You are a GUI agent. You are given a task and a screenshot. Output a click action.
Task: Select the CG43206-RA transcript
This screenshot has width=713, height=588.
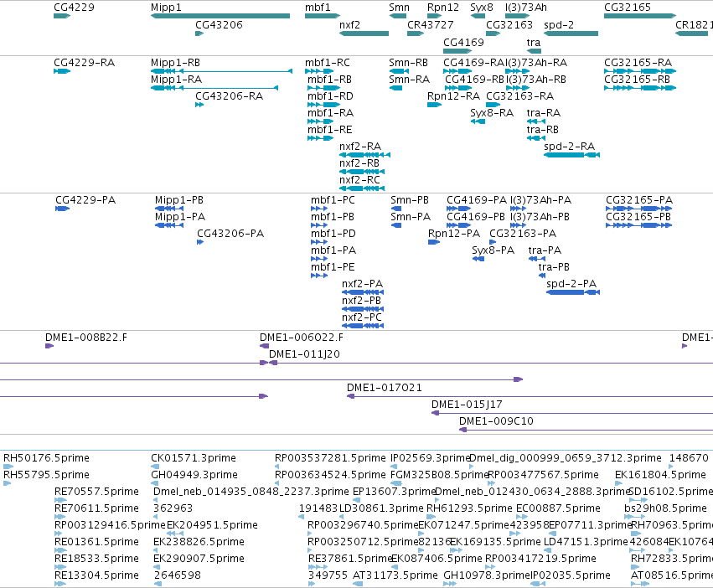[x=199, y=105]
